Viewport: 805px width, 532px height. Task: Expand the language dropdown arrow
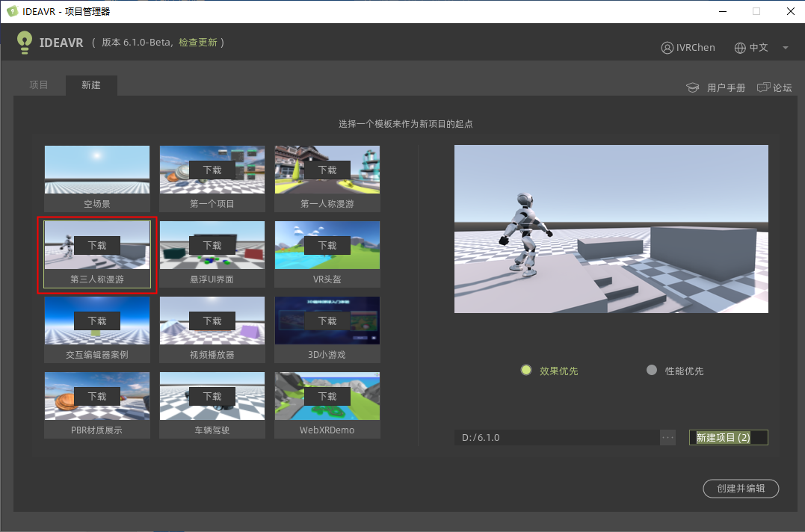[786, 48]
